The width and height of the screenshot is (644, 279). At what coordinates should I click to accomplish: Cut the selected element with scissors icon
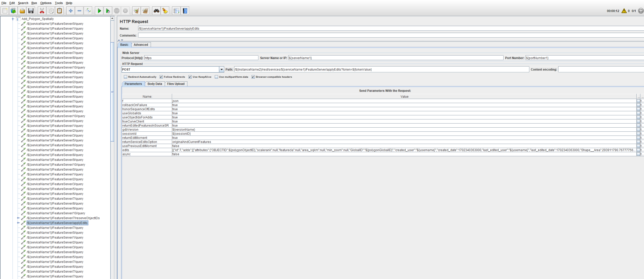42,11
